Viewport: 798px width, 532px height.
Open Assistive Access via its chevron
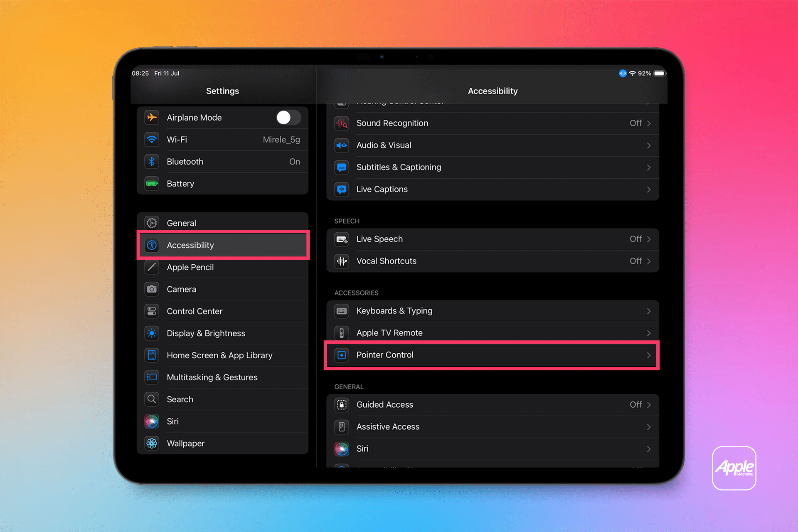click(x=649, y=427)
